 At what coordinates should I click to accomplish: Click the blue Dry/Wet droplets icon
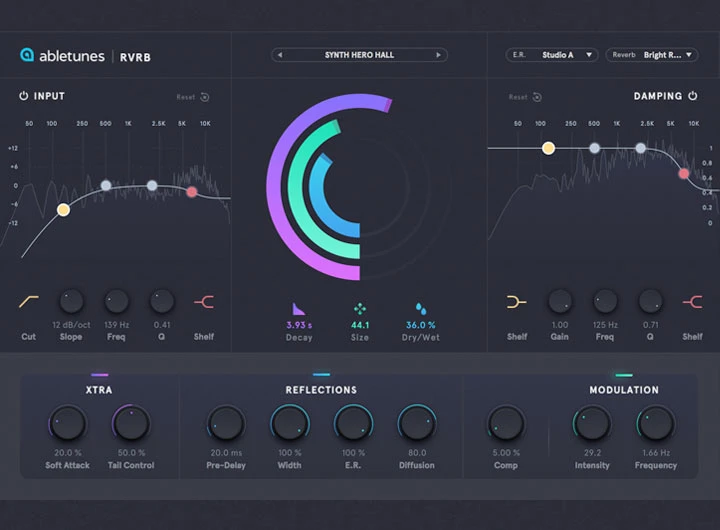[421, 309]
